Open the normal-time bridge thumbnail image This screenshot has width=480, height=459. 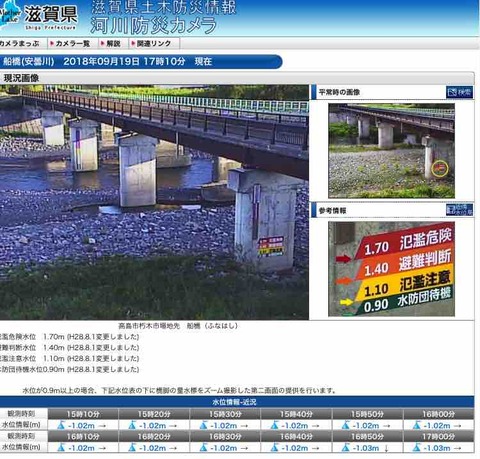point(391,151)
